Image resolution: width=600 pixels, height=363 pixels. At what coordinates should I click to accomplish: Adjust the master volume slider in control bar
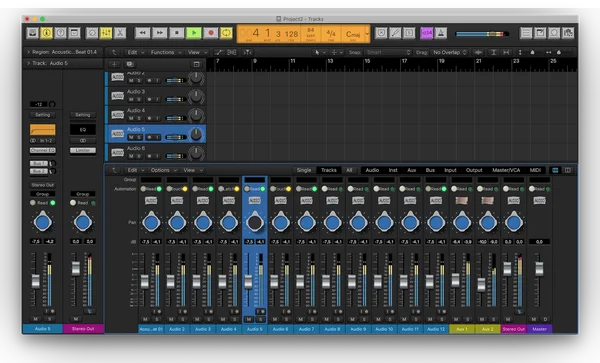[x=482, y=34]
